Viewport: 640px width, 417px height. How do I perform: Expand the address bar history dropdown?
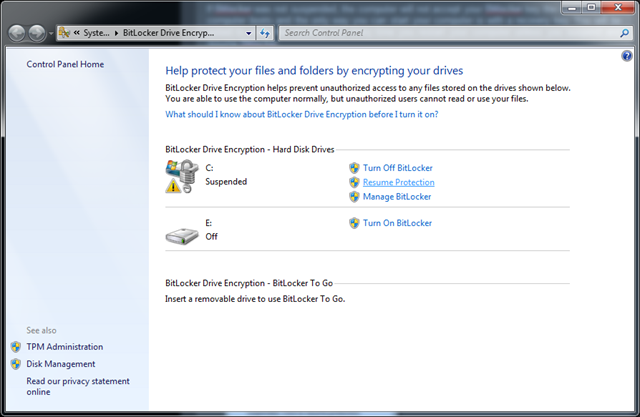(249, 33)
